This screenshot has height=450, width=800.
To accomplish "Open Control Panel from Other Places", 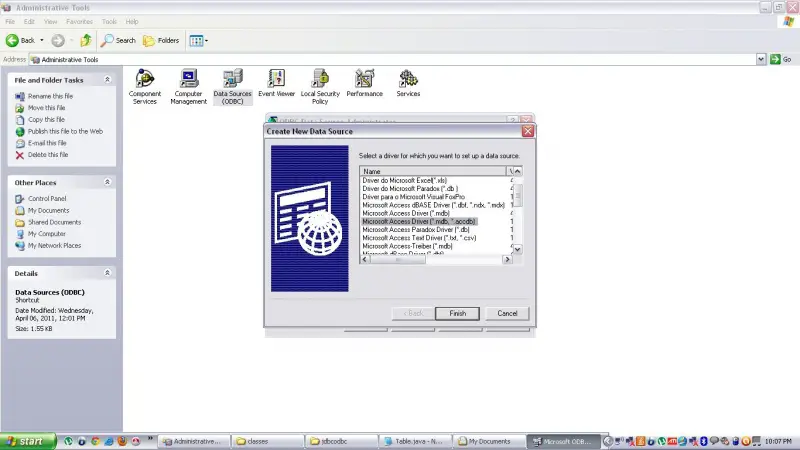I will coord(47,198).
